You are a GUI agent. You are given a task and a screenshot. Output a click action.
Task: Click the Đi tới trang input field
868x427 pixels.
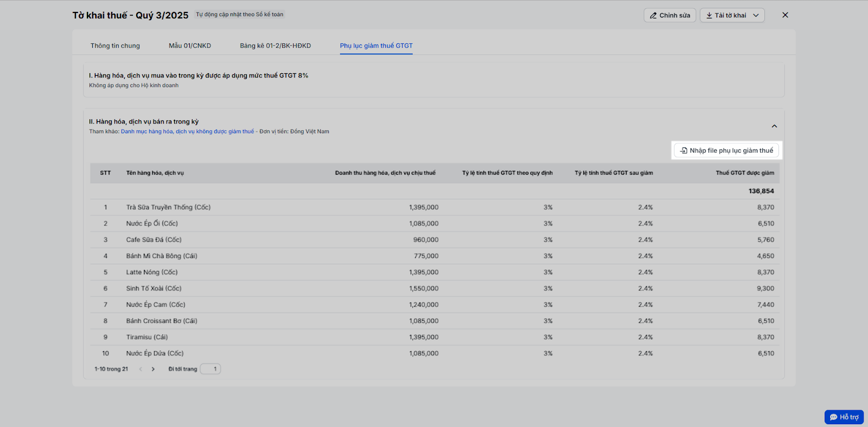click(x=210, y=369)
